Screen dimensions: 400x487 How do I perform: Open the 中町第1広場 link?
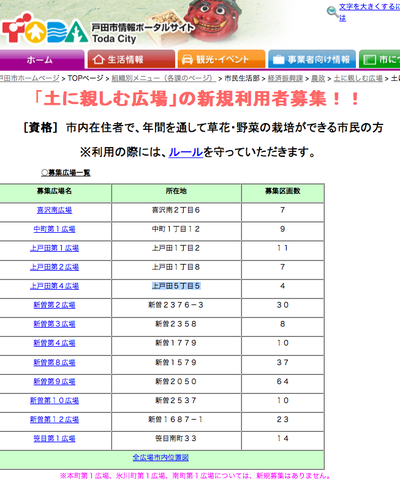pos(54,229)
